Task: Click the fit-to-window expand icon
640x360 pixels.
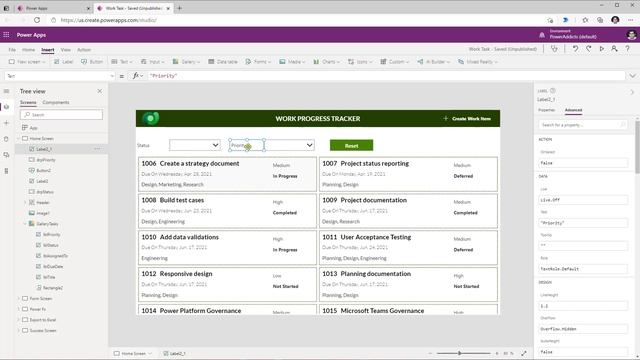Action: click(x=524, y=353)
